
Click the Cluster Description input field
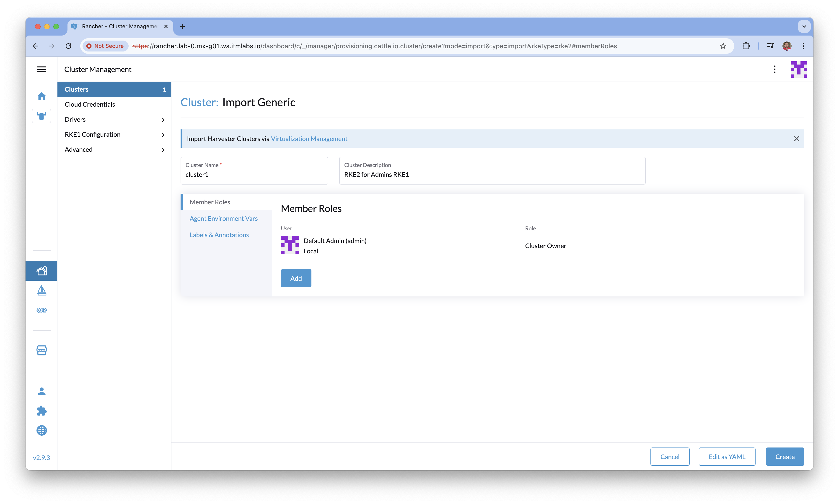point(492,175)
